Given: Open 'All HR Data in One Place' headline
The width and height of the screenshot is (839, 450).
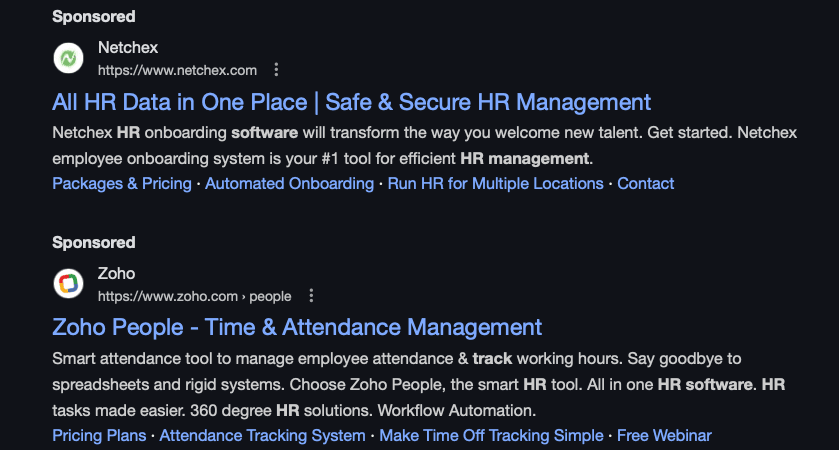Looking at the screenshot, I should coord(351,102).
